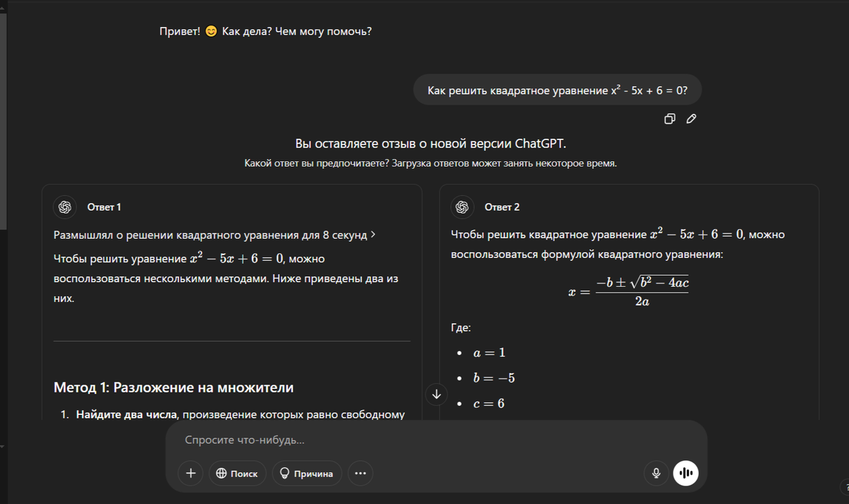Click the user question message bubble
849x504 pixels.
pyautogui.click(x=558, y=90)
